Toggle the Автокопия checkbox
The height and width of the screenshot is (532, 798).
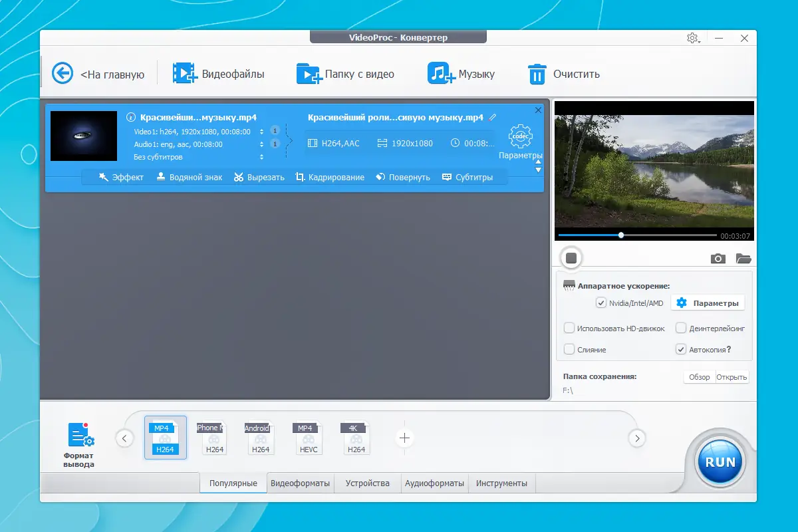681,349
